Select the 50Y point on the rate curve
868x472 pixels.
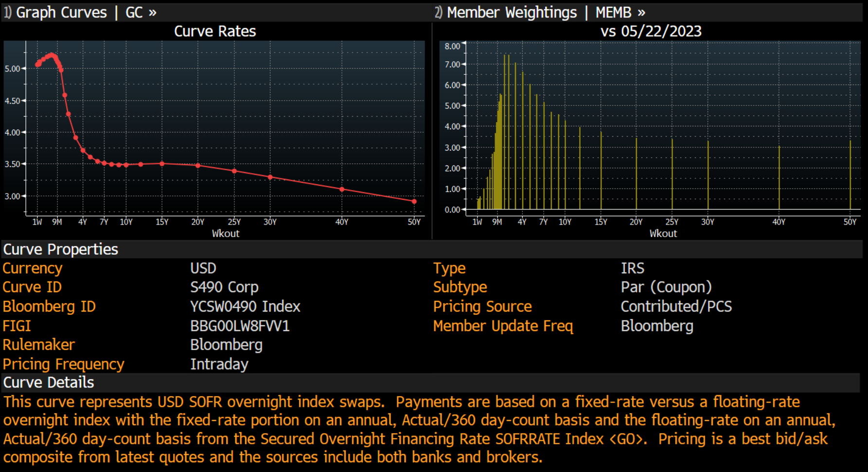(414, 201)
